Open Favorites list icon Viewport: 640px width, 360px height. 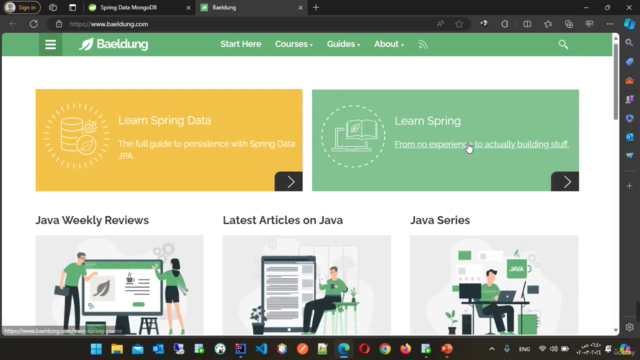pos(548,24)
